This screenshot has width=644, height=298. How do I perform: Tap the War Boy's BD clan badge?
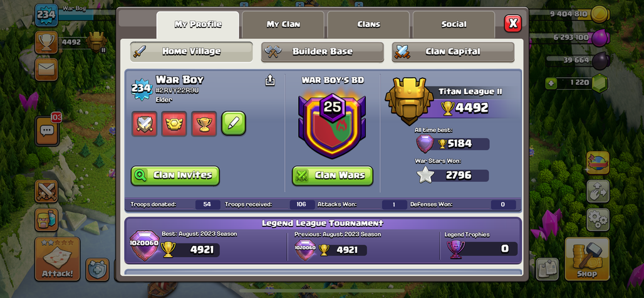point(332,125)
